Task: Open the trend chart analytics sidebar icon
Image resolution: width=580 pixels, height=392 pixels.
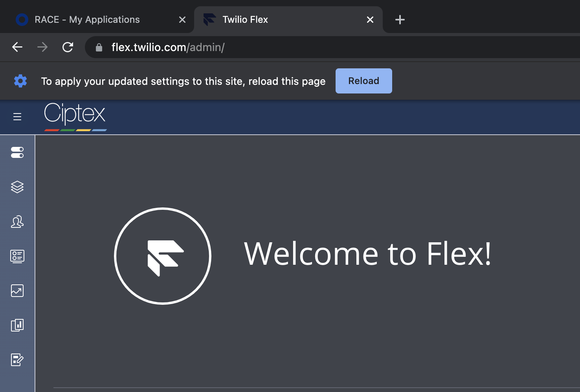Action: coord(17,291)
